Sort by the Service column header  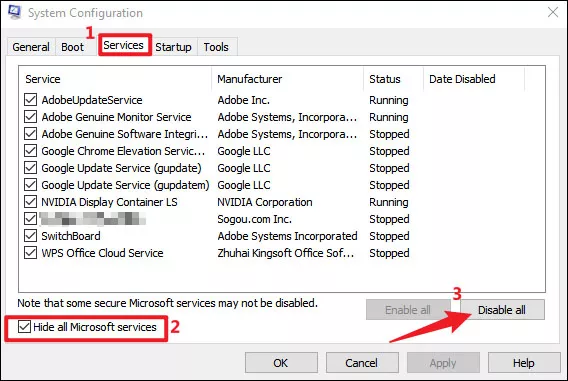click(x=115, y=79)
